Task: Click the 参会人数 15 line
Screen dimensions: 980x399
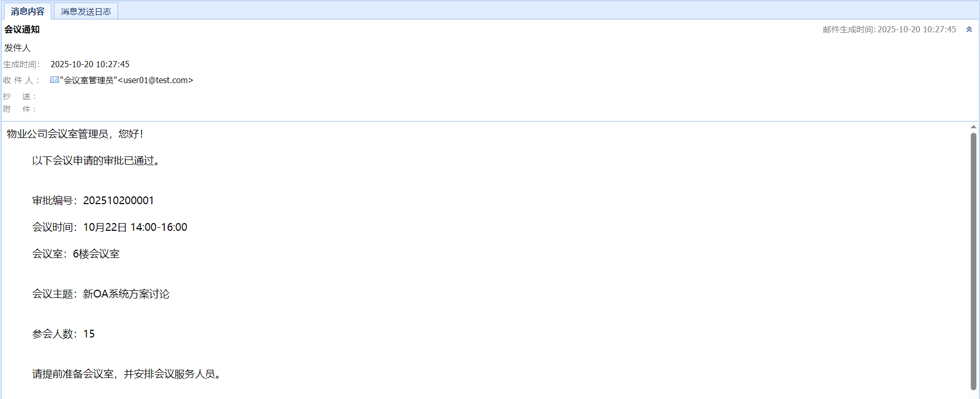Action: (x=64, y=334)
